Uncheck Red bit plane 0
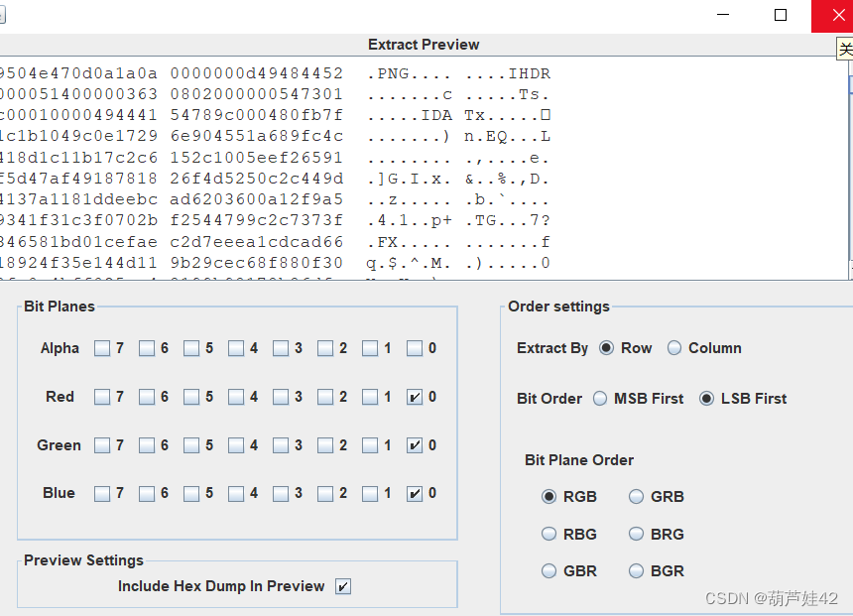This screenshot has width=853, height=616. click(414, 397)
